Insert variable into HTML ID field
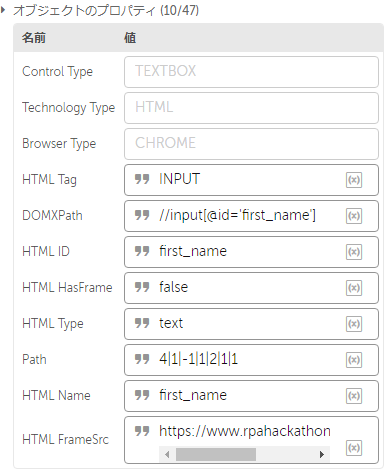This screenshot has width=389, height=473. 354,252
